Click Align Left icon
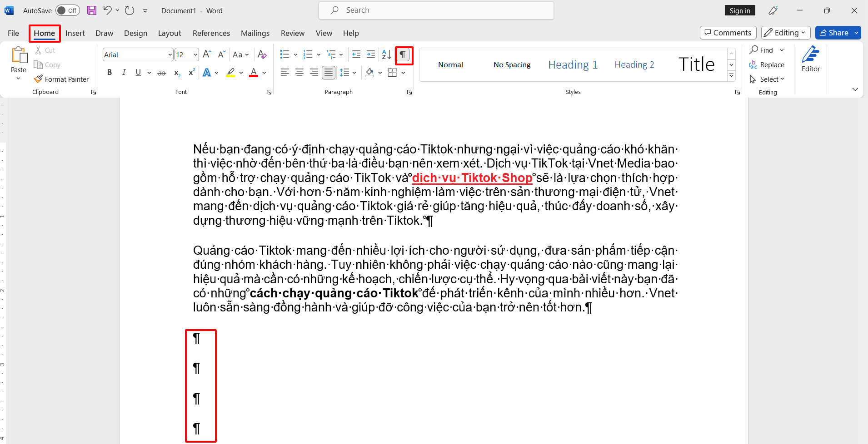 pyautogui.click(x=285, y=73)
